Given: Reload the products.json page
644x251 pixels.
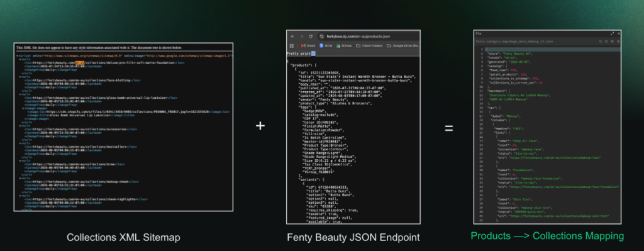Looking at the screenshot, I should click(x=311, y=36).
